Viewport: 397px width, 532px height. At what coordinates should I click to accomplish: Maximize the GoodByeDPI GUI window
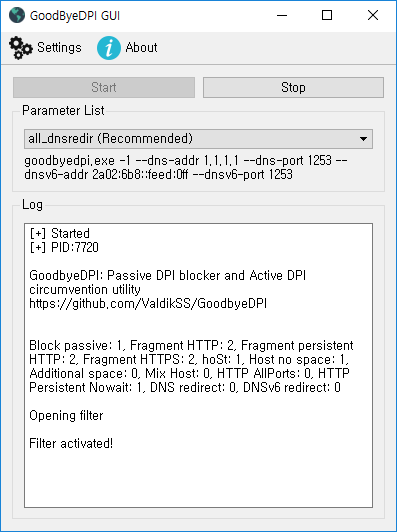[x=327, y=15]
